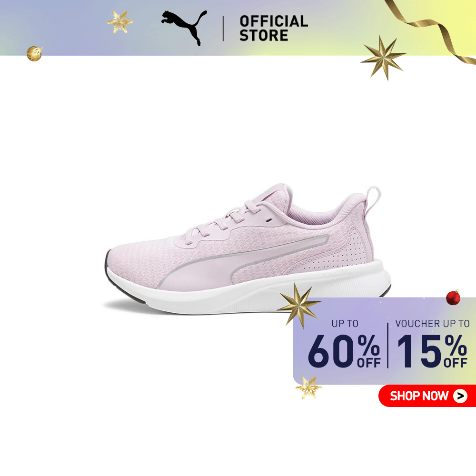Click the gold snowflake beside Puma logo
Image resolution: width=476 pixels, height=476 pixels.
coord(119,22)
